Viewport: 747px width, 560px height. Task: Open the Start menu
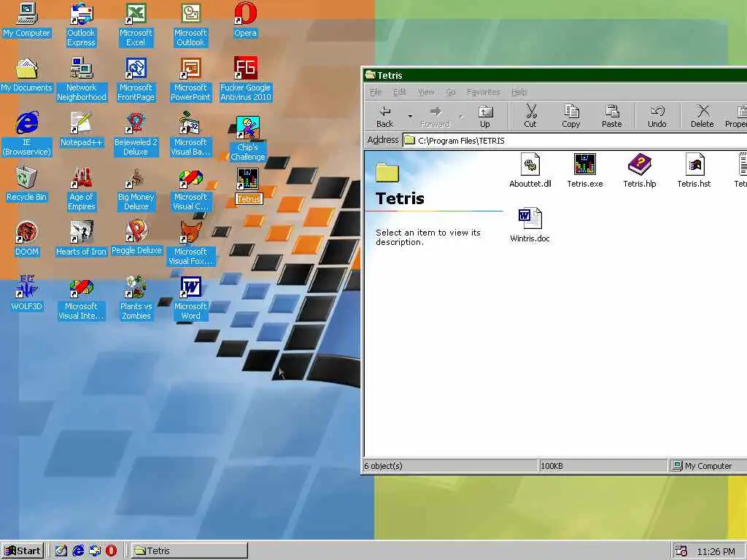pos(23,551)
